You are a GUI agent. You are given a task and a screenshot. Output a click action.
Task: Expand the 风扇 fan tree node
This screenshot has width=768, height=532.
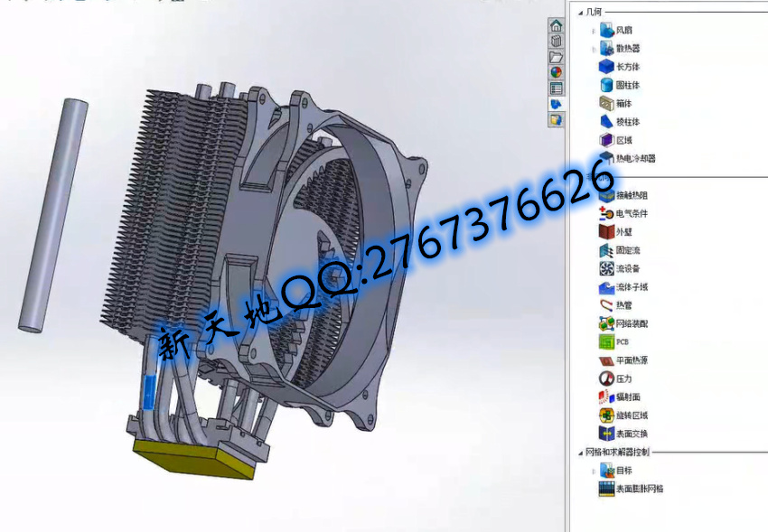click(x=594, y=31)
